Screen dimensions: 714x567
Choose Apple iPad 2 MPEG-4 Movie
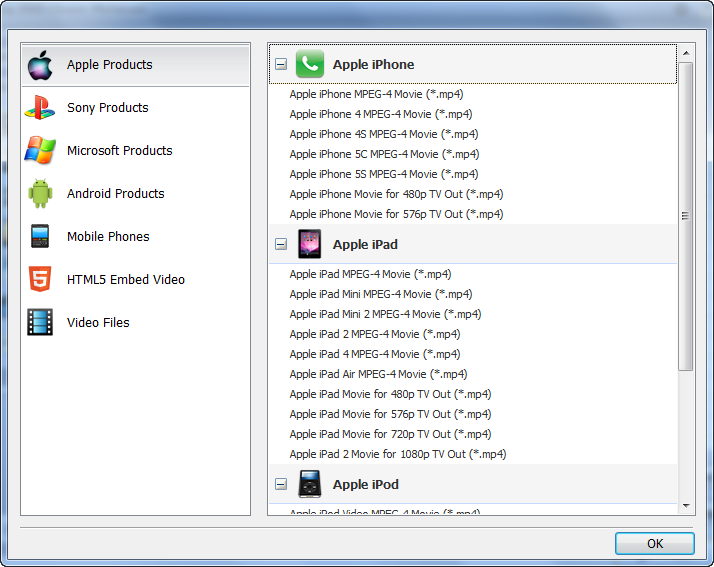tap(375, 334)
